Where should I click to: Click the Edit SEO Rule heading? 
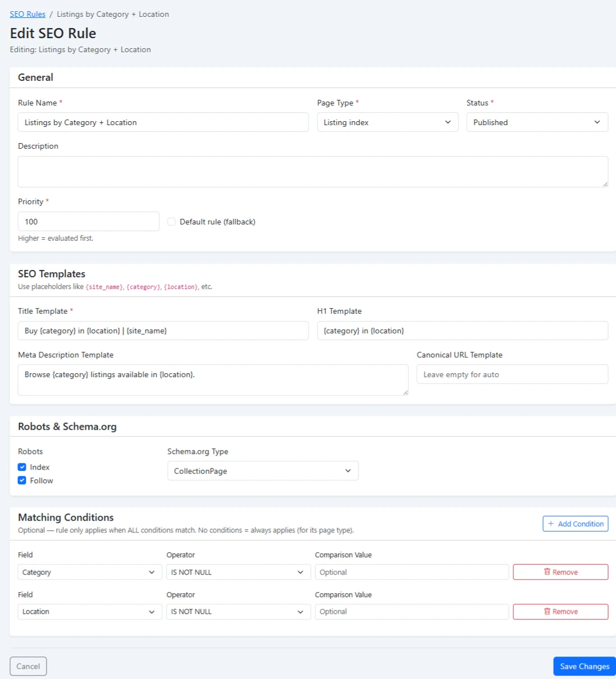tap(53, 33)
